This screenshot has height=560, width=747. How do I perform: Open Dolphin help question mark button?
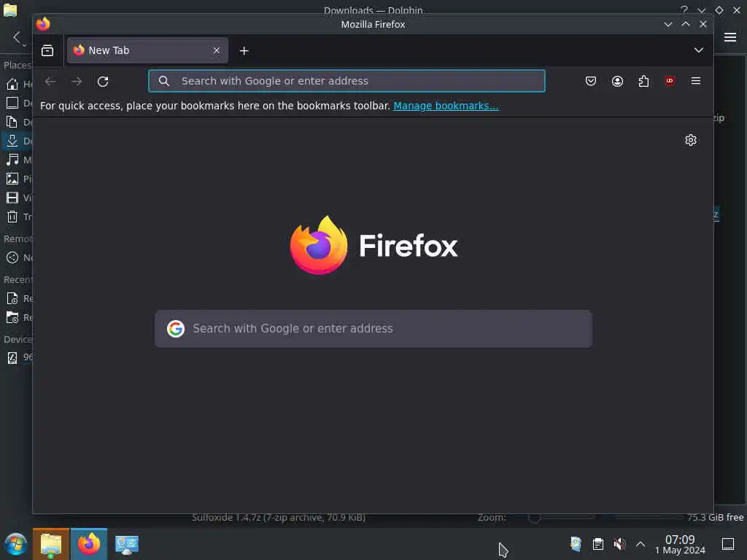click(x=684, y=10)
